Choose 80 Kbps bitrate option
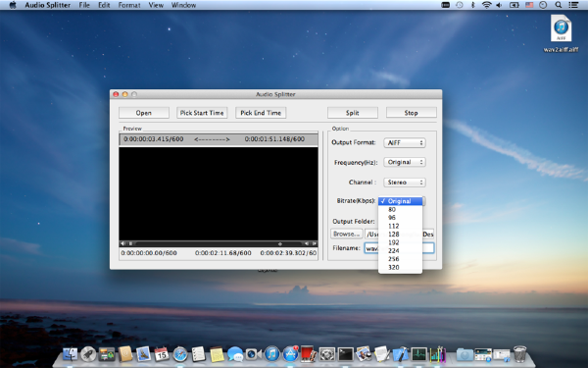This screenshot has width=588, height=368. coord(400,210)
